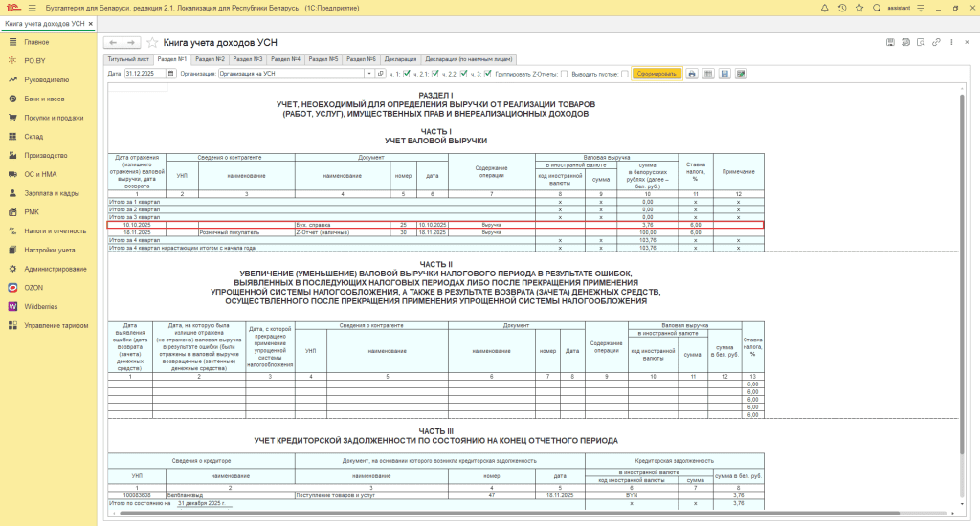Click the save (floppy disk) icon in report toolbar
Screen dimensions: 980x526
point(724,74)
